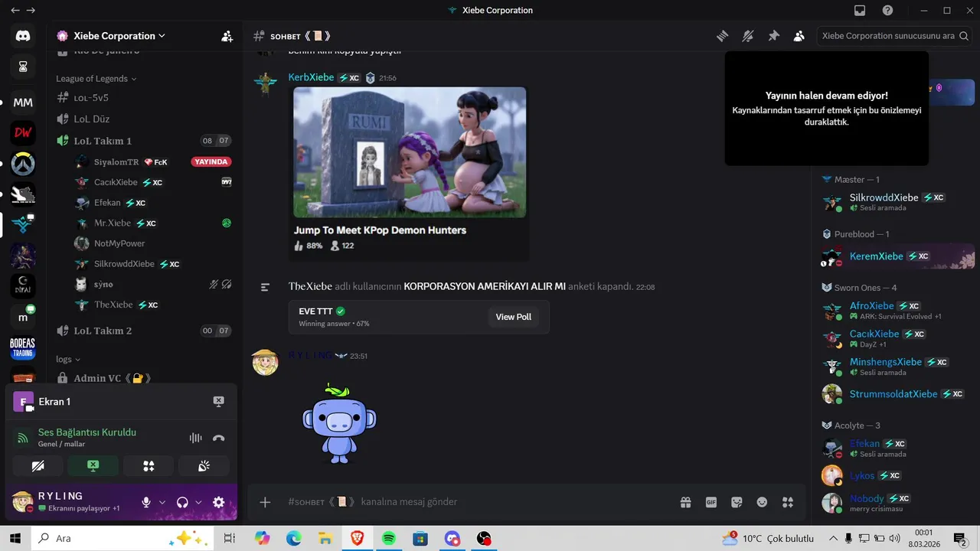
Task: Search Xiebe Corporation server field
Action: tap(893, 36)
